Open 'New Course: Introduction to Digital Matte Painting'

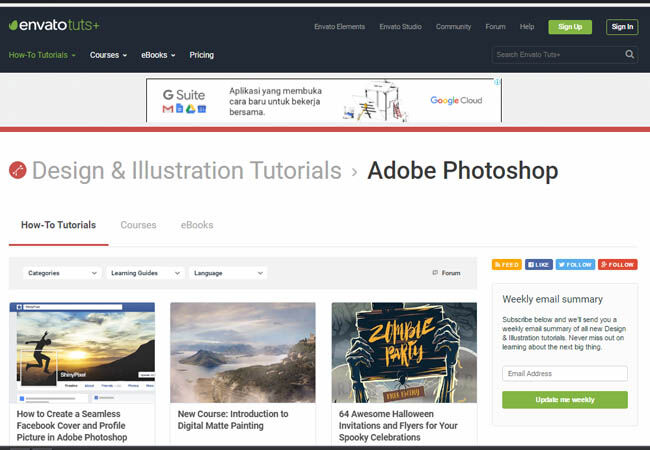[233, 420]
